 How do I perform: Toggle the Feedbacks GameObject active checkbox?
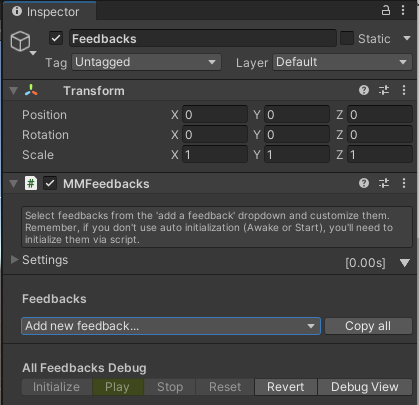(x=56, y=38)
